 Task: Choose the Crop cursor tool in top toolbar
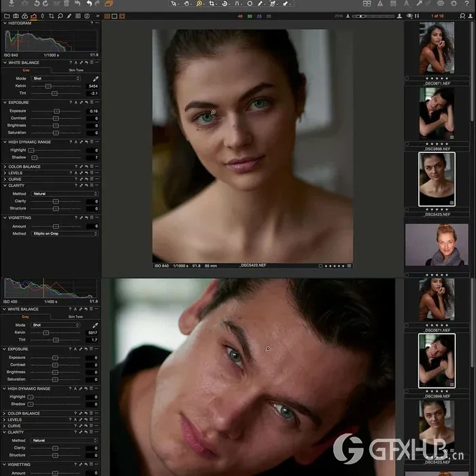[211, 3]
